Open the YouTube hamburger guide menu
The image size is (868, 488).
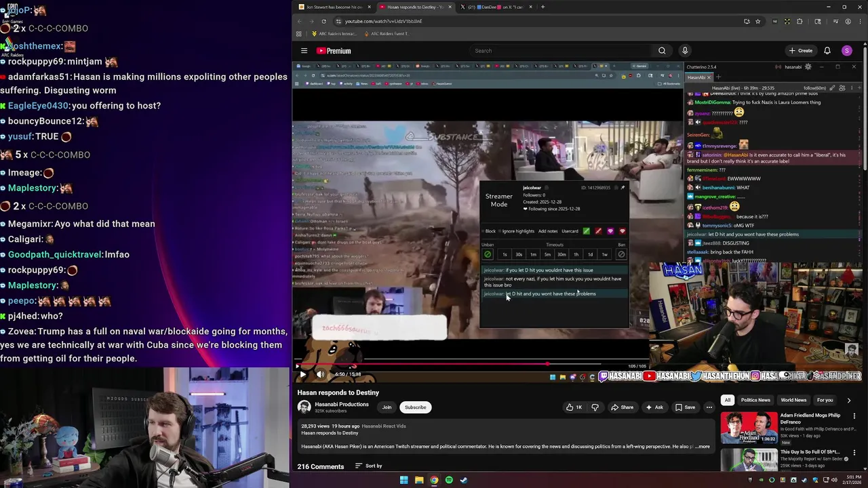[304, 51]
